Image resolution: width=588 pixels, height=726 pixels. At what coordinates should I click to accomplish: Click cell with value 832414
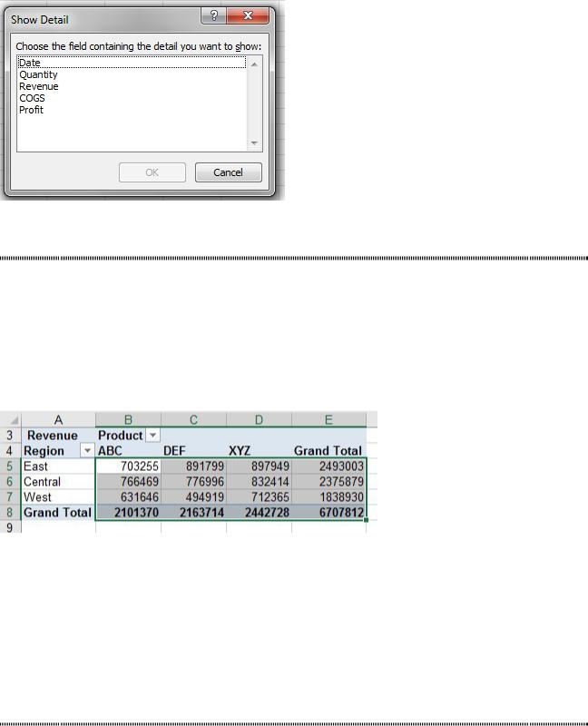[x=259, y=482]
